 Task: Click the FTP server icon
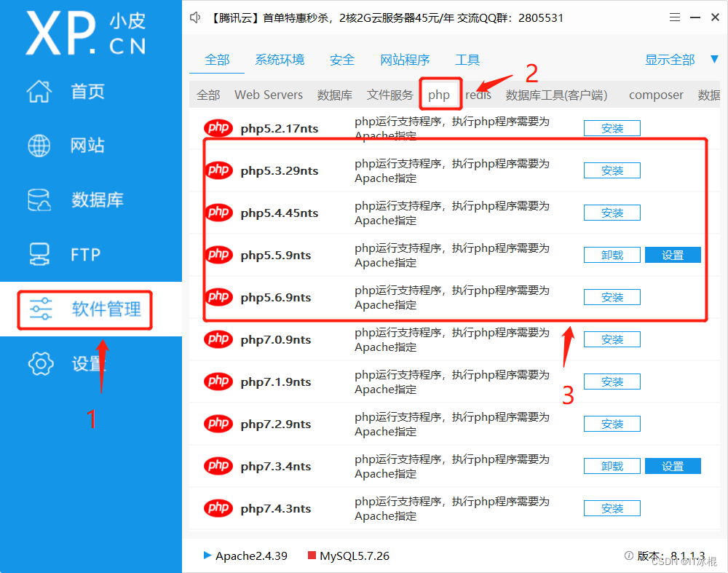click(39, 254)
